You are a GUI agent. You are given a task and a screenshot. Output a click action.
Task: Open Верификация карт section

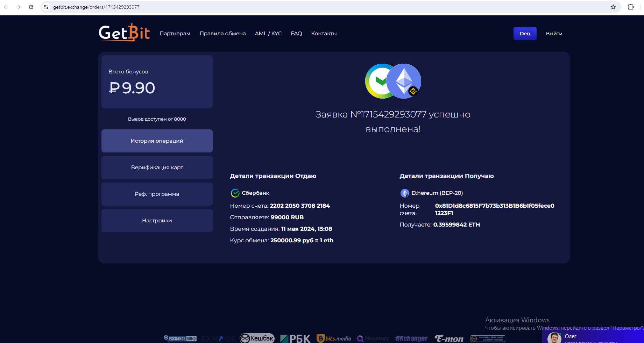(157, 167)
